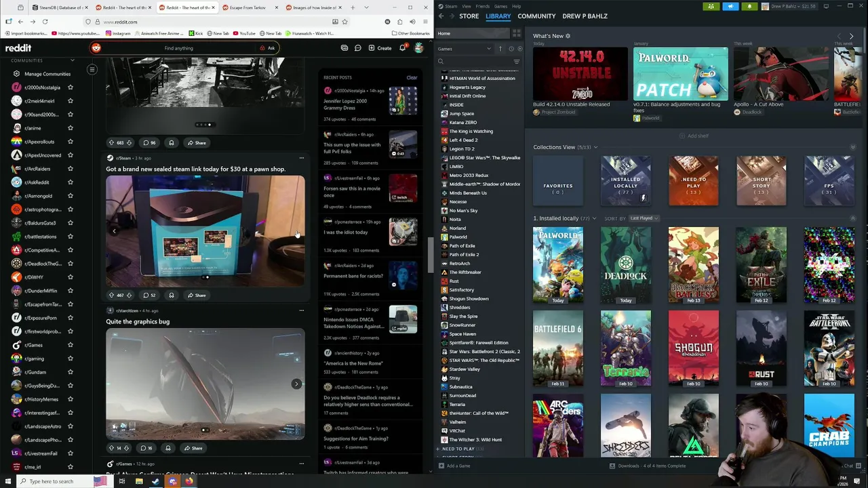This screenshot has height=488, width=868.
Task: Open Steam View menu
Action: (x=467, y=6)
